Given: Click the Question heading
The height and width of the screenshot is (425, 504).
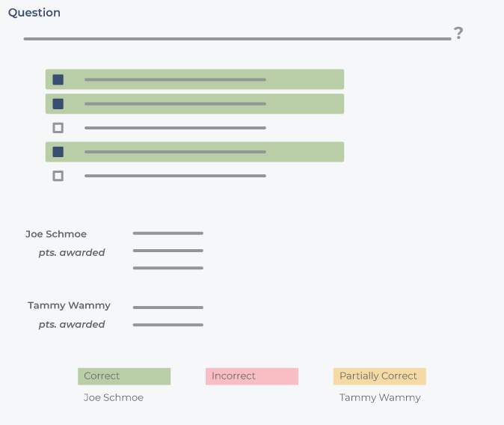Looking at the screenshot, I should pyautogui.click(x=34, y=13).
